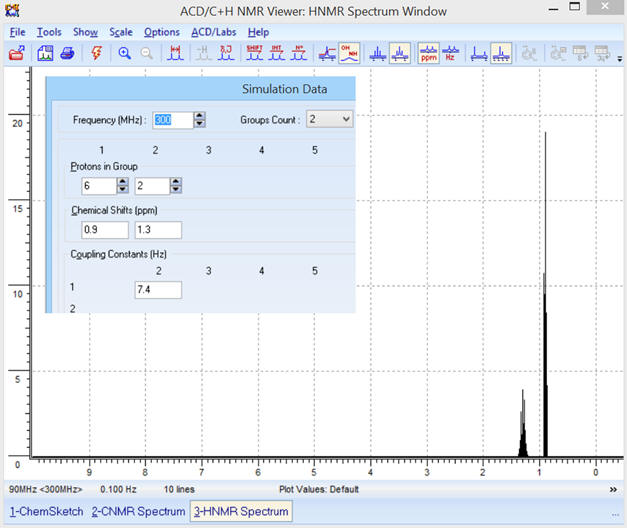Switch axis units to Hz
The width and height of the screenshot is (627, 528).
click(450, 53)
